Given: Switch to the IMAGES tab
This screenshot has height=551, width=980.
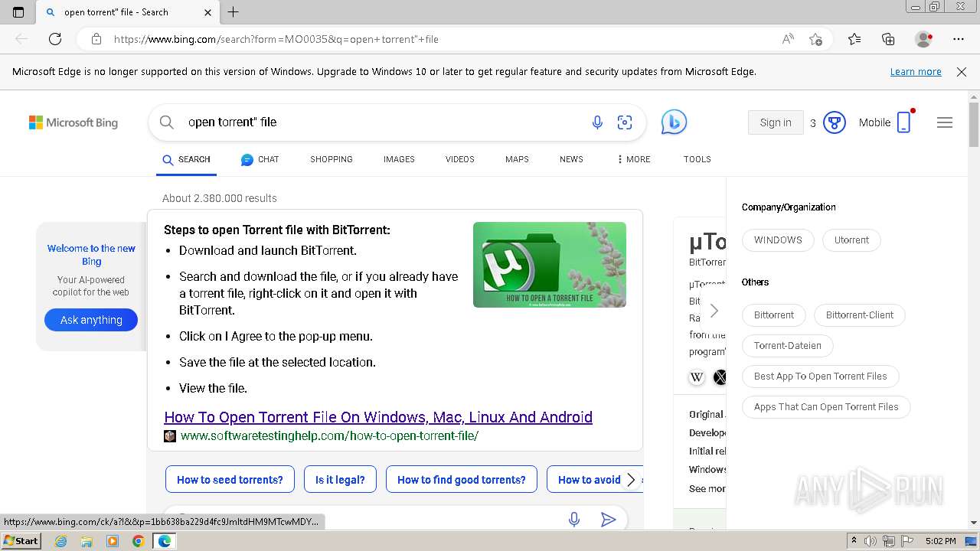Looking at the screenshot, I should point(399,159).
